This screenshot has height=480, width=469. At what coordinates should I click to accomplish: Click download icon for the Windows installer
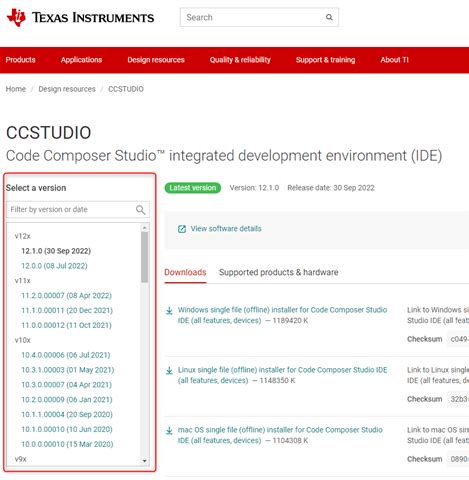pos(169,311)
